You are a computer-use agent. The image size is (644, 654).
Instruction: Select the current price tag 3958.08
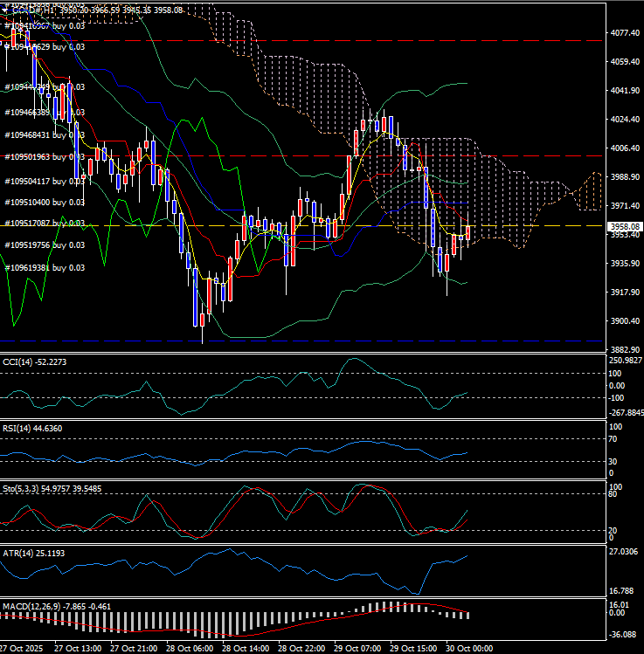pyautogui.click(x=626, y=228)
